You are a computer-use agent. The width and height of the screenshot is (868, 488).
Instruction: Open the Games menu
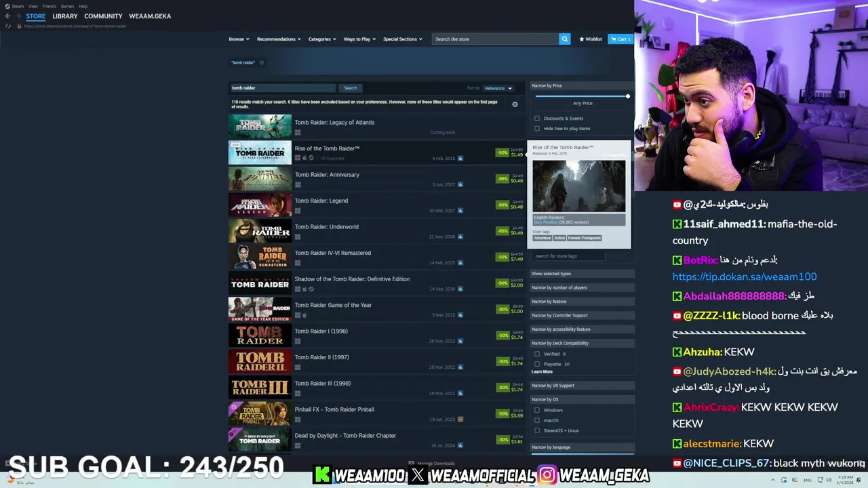[67, 6]
